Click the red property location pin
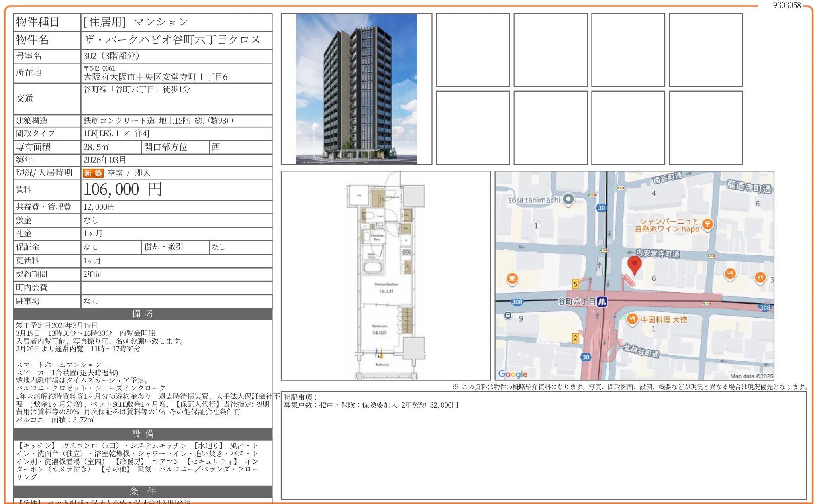 tap(634, 264)
